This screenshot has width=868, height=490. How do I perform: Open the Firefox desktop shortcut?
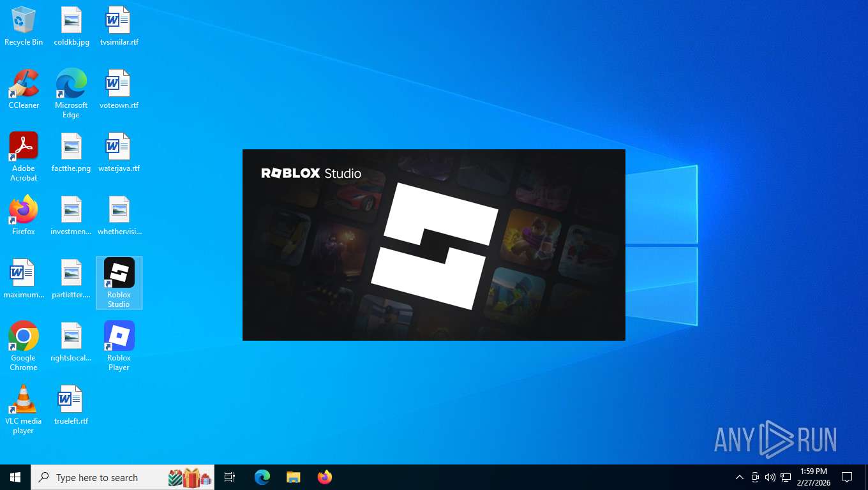(x=24, y=216)
